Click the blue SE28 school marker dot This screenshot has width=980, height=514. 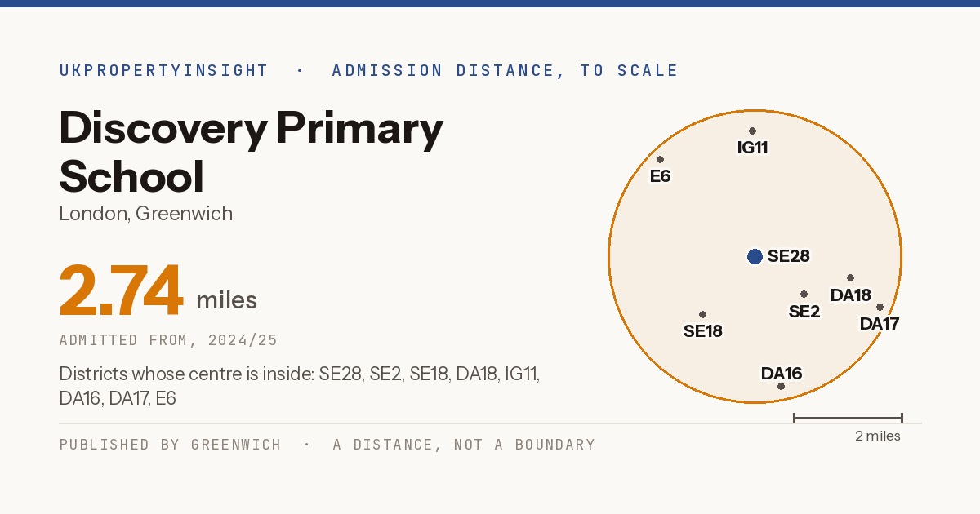point(755,256)
